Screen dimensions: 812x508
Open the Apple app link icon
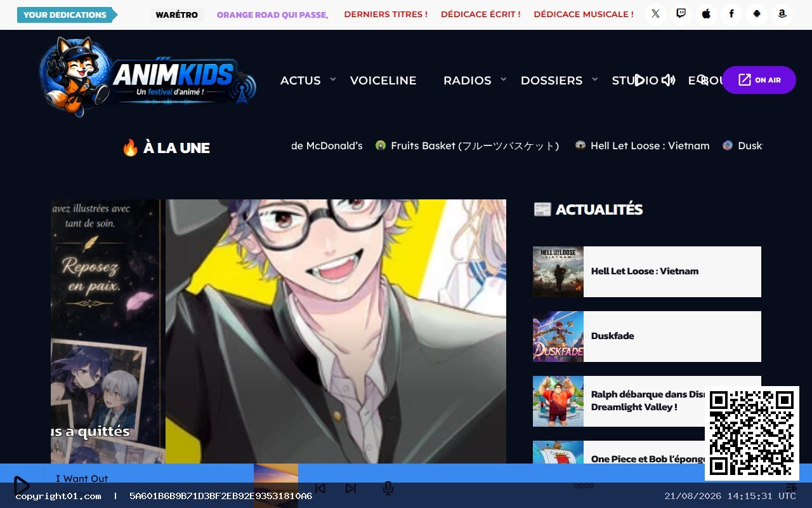706,14
